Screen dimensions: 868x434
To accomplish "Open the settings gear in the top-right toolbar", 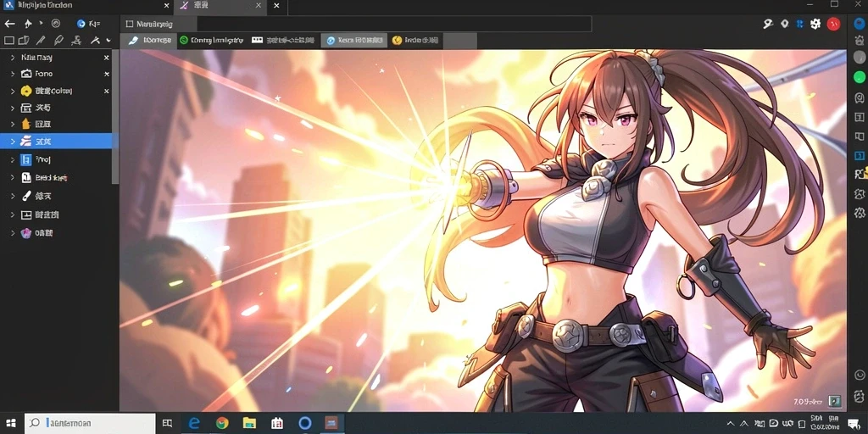I will (815, 24).
